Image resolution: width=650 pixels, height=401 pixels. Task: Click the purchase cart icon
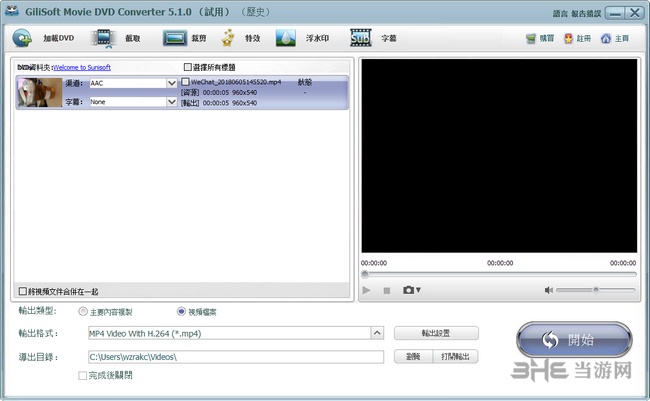coord(531,39)
